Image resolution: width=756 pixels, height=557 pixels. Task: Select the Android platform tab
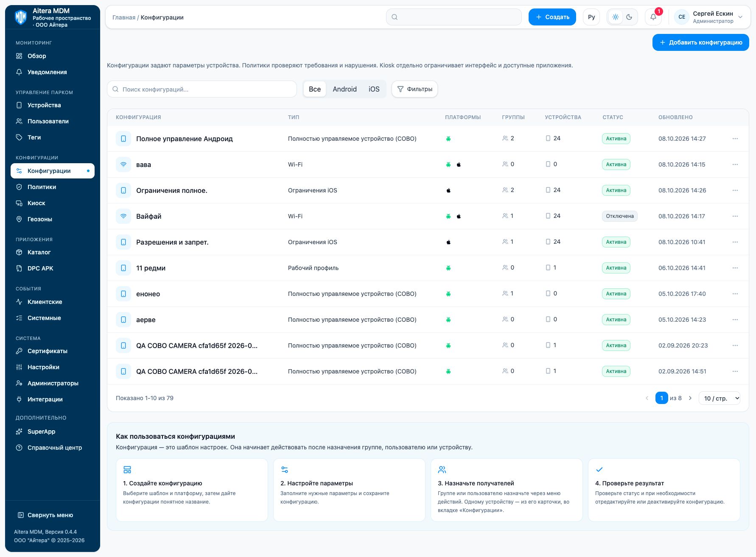click(x=344, y=89)
